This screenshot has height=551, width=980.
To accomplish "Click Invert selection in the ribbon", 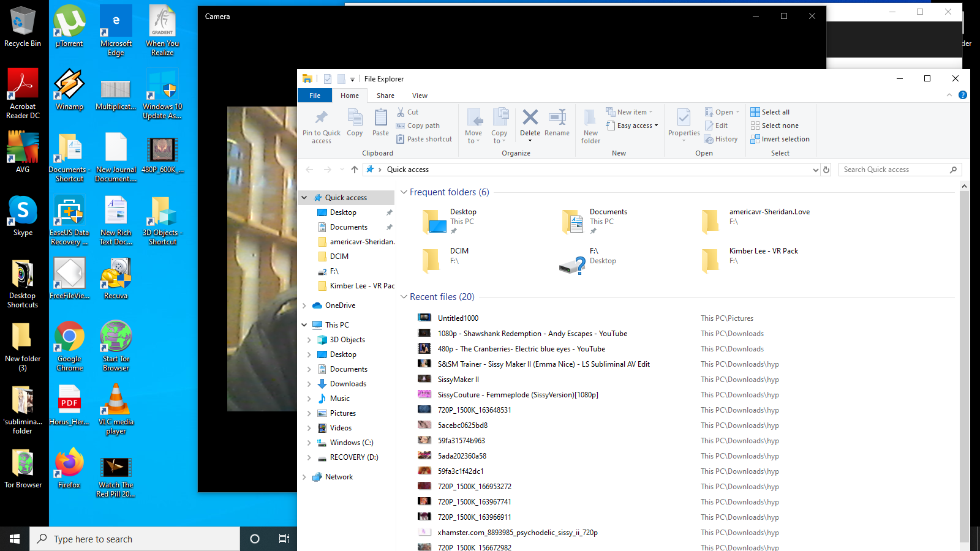I will pos(780,139).
